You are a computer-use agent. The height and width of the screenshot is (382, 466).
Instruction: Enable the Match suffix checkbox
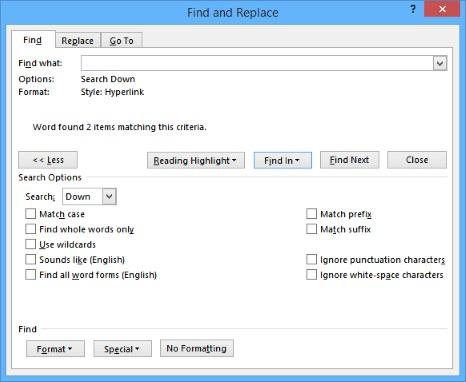pos(311,229)
